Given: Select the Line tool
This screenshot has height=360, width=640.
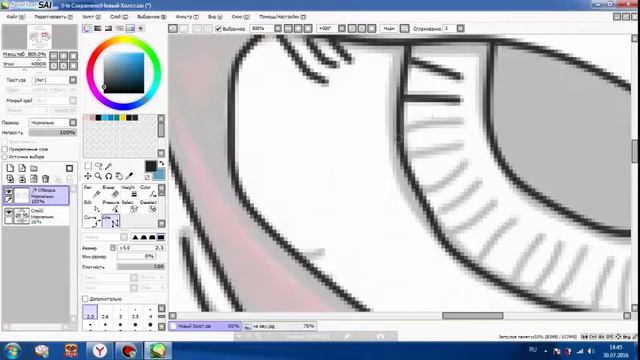Looking at the screenshot, I should [x=111, y=221].
